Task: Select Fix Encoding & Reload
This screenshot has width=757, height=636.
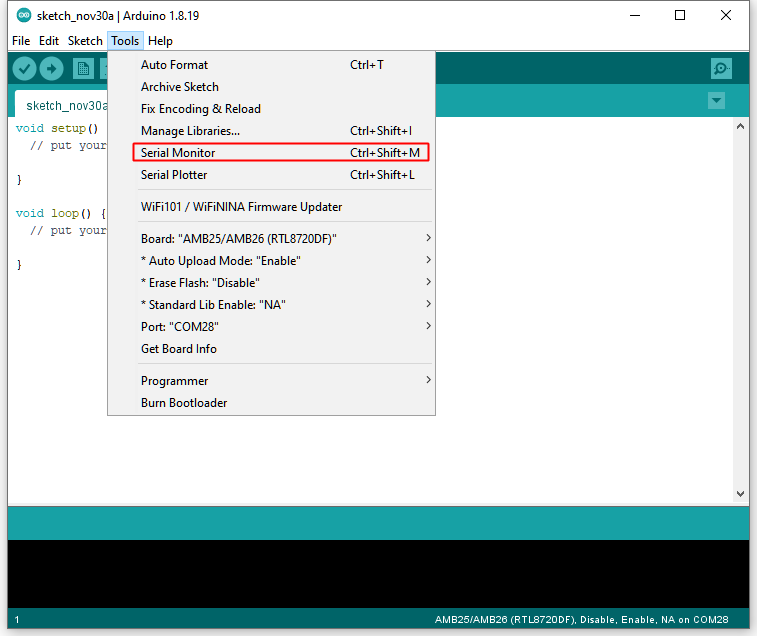Action: (271, 109)
